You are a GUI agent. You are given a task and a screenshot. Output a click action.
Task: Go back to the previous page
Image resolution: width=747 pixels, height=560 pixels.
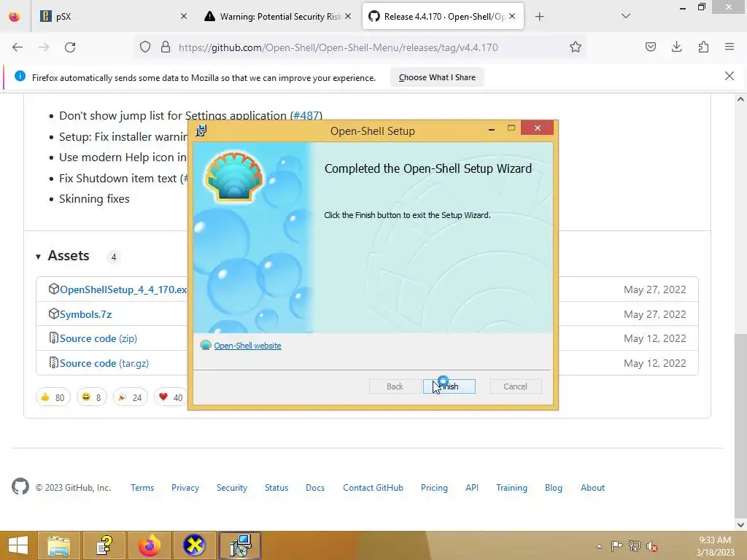click(x=18, y=47)
